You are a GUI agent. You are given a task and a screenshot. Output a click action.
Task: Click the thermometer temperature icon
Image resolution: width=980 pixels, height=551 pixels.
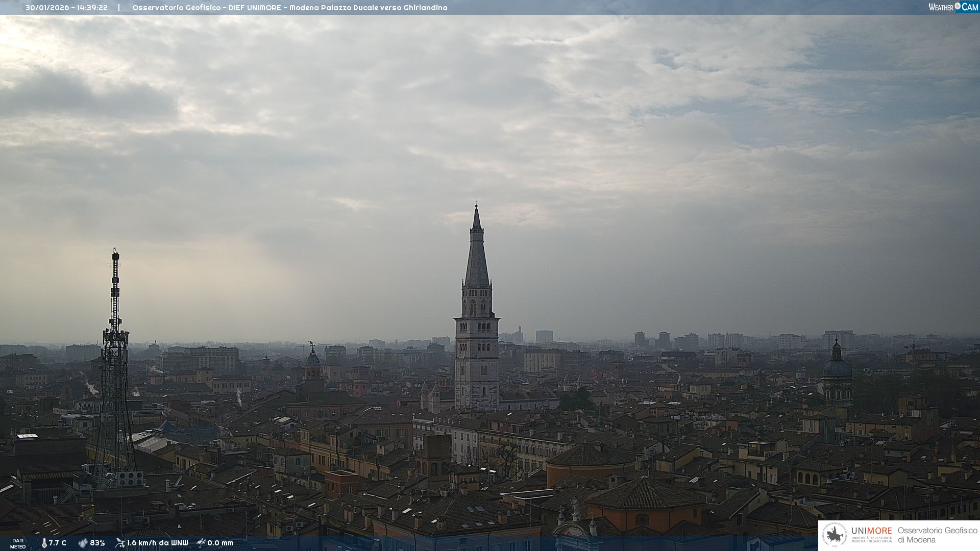(x=44, y=543)
